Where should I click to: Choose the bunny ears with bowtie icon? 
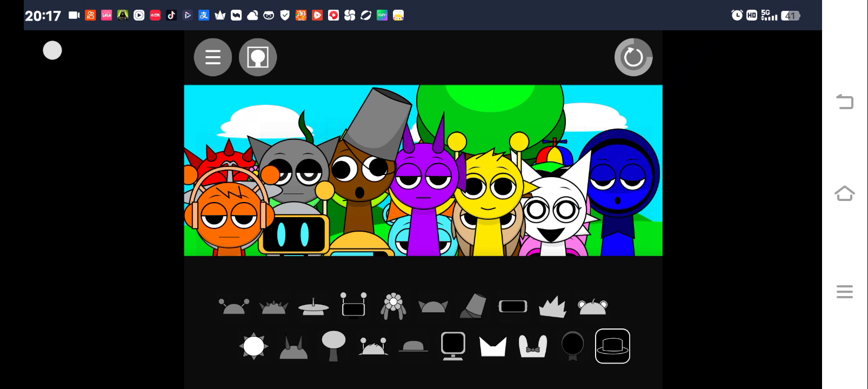532,346
